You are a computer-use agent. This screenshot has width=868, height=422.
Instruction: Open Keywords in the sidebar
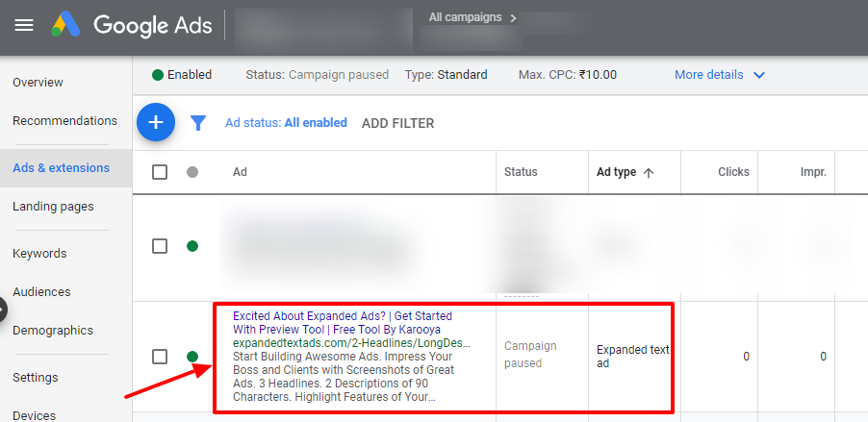tap(39, 254)
